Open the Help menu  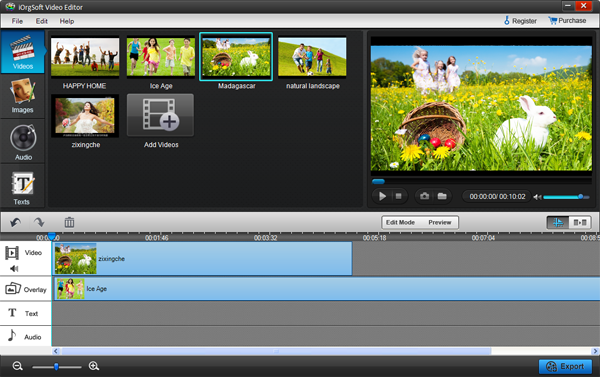click(67, 21)
